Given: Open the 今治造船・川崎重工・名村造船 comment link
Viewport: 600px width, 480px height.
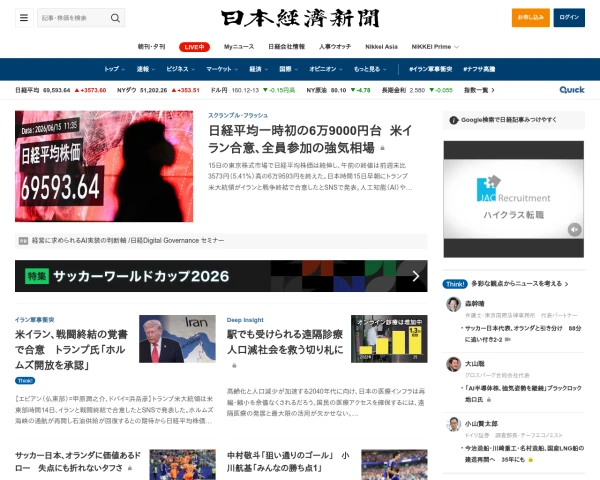Looking at the screenshot, I should [524, 454].
